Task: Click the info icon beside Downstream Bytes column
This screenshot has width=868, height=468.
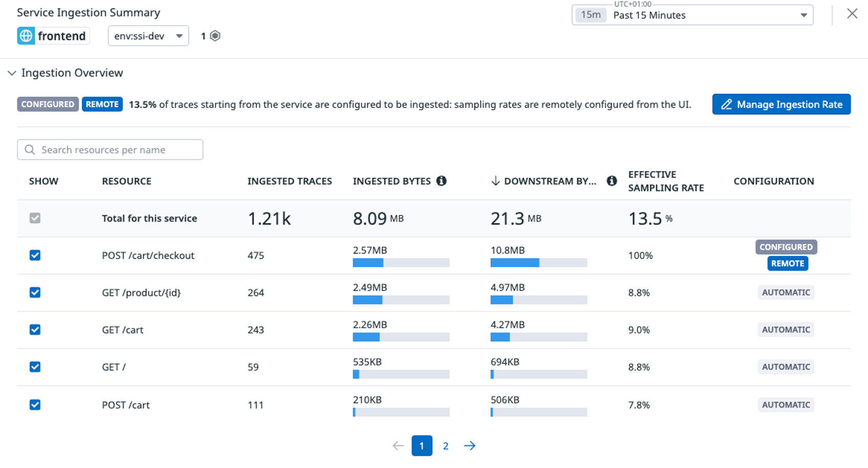Action: point(612,181)
